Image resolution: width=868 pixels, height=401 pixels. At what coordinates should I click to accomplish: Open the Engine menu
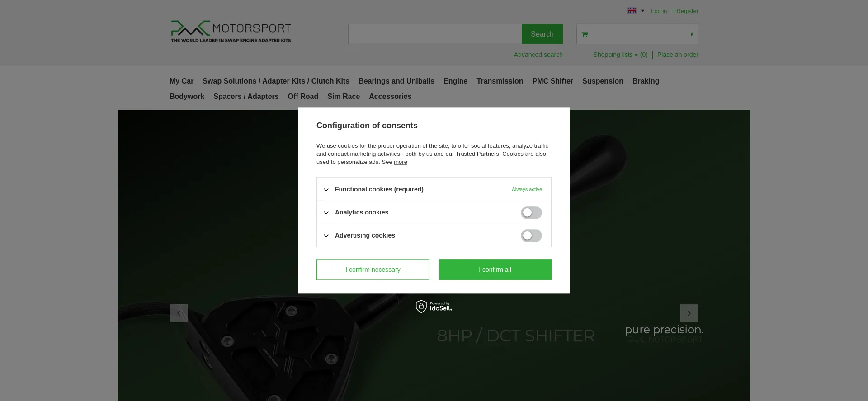[x=455, y=81]
